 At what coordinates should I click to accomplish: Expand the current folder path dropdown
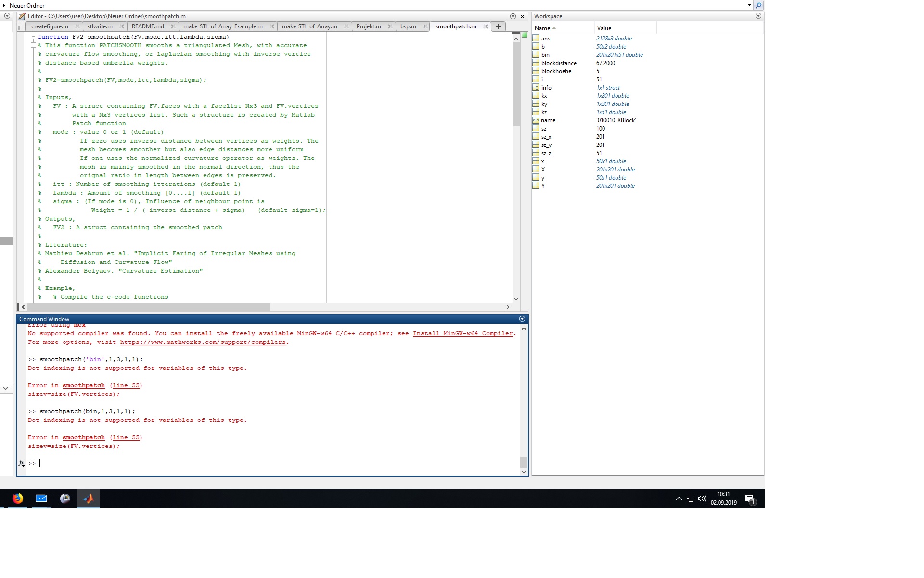coord(749,5)
